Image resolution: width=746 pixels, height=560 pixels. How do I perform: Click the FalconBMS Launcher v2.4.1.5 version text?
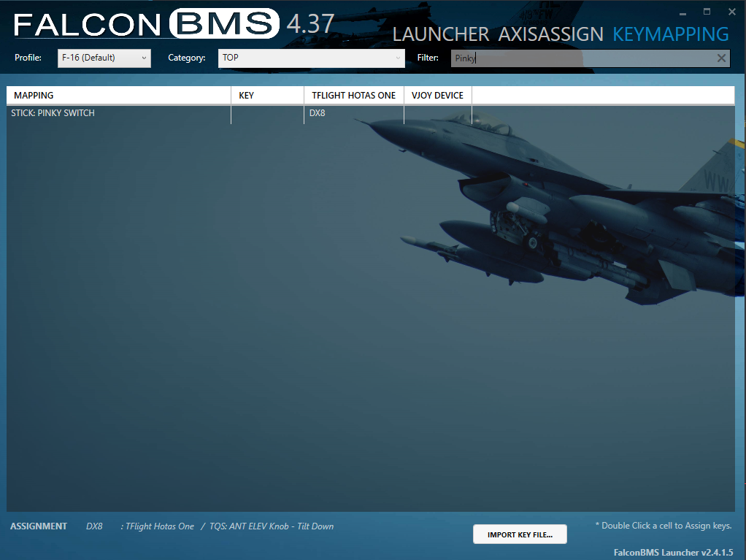[x=673, y=553]
